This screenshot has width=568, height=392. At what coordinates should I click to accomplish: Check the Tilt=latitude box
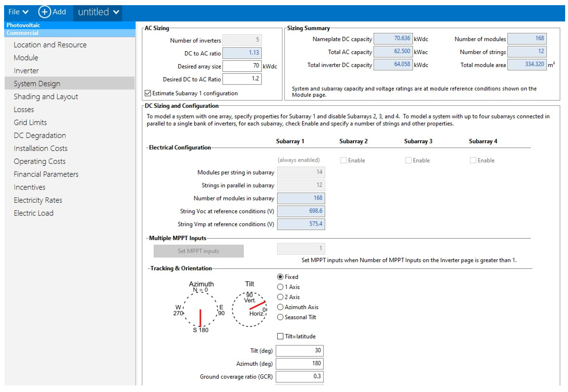point(280,336)
